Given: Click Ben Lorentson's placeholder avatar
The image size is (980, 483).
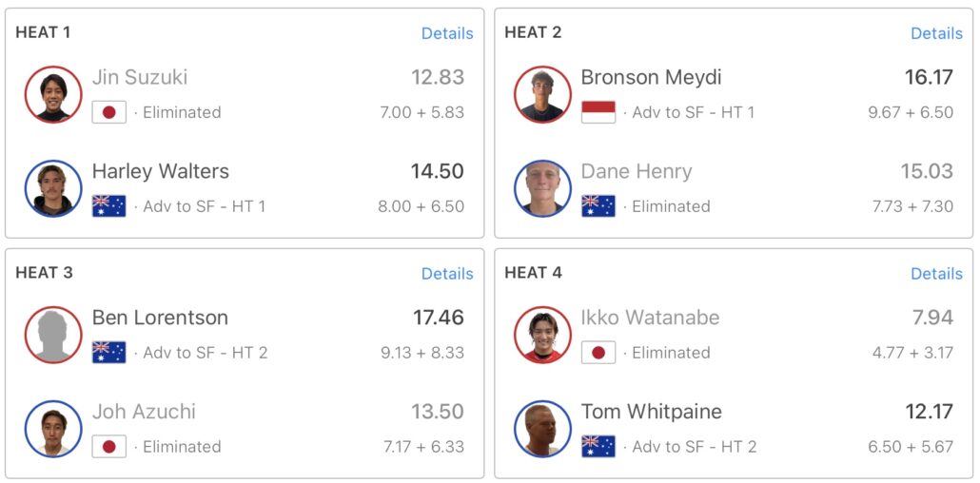Looking at the screenshot, I should pyautogui.click(x=53, y=335).
